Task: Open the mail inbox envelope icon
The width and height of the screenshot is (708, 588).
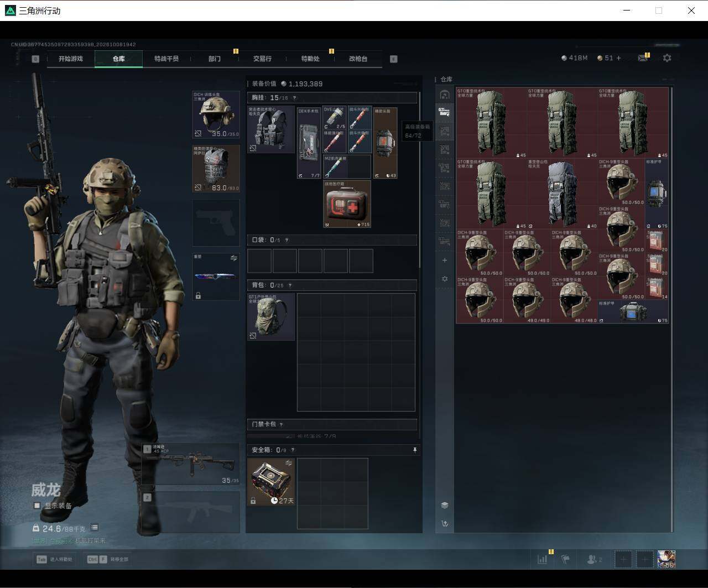Action: click(642, 58)
